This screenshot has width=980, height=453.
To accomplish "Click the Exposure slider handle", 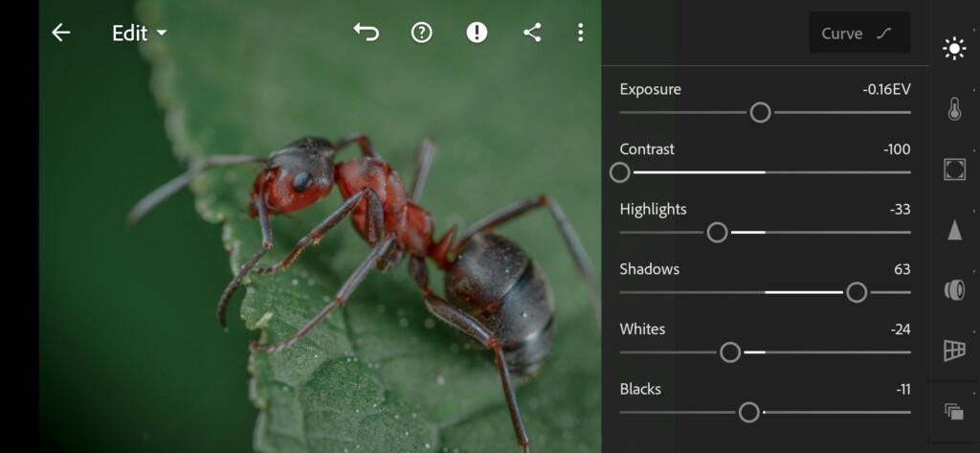I will [x=760, y=113].
